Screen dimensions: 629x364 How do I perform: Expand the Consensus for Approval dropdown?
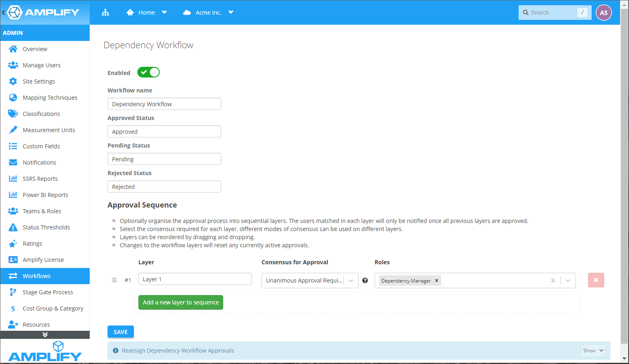[x=351, y=280]
